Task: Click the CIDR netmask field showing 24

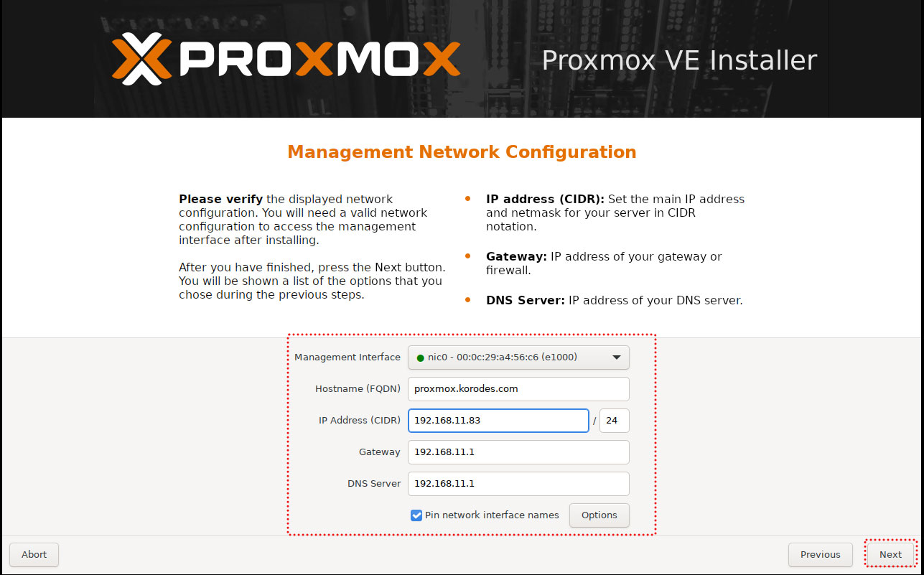Action: coord(615,421)
